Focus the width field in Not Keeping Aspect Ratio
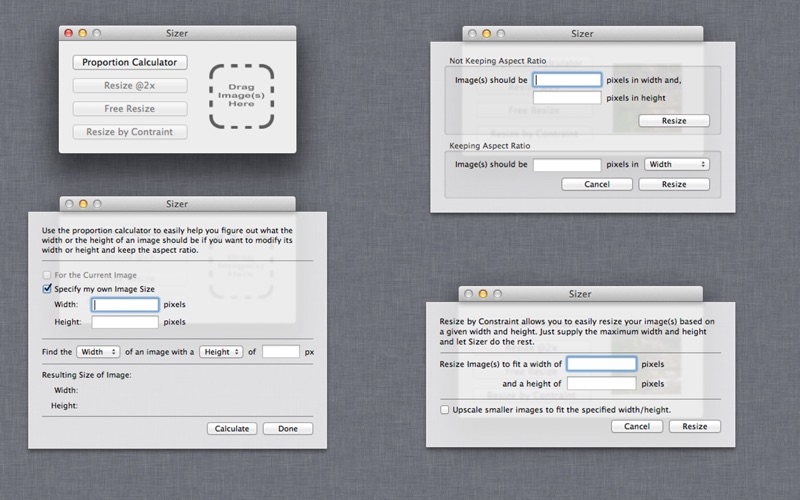 click(x=567, y=80)
